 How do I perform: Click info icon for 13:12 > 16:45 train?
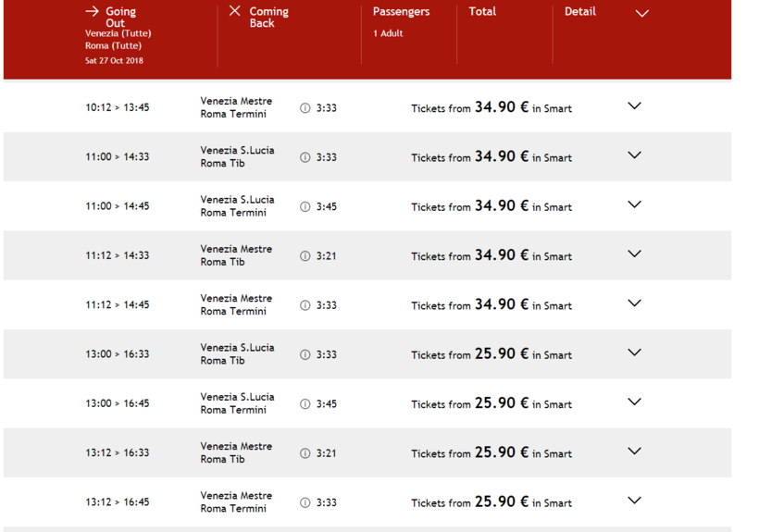(x=305, y=502)
